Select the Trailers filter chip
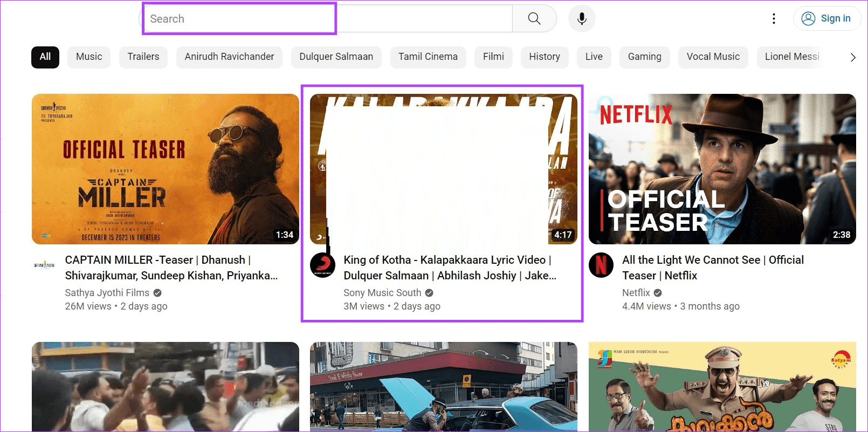 (x=143, y=57)
